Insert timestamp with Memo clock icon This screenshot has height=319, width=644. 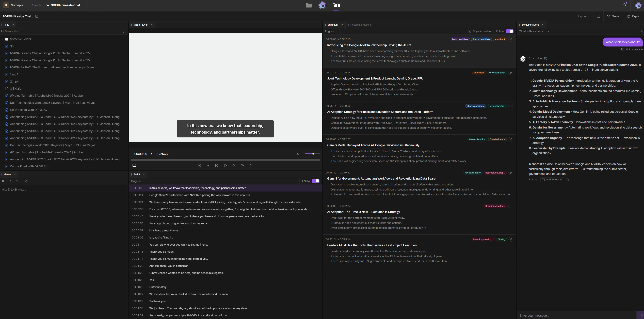point(26,181)
